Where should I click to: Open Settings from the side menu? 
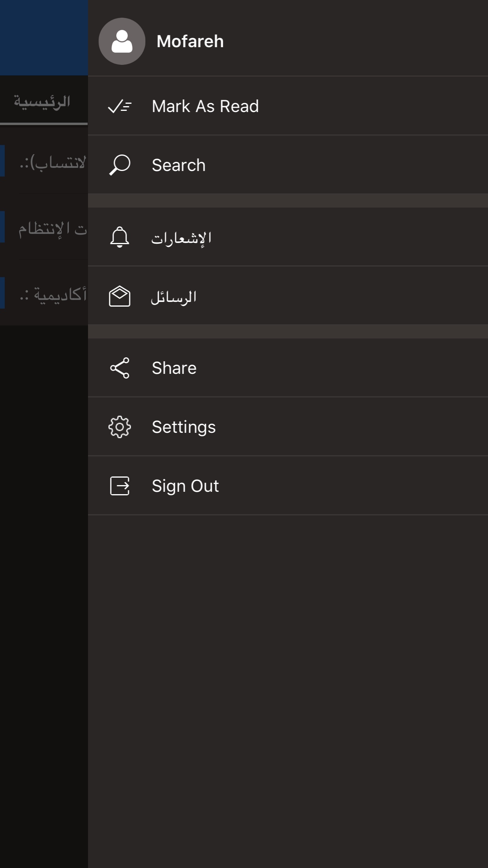tap(288, 427)
